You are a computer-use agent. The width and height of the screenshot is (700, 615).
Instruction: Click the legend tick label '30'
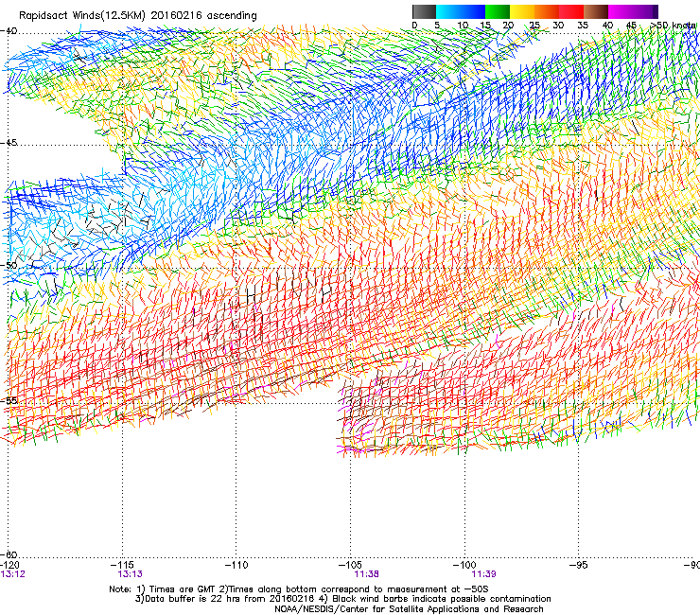point(558,26)
